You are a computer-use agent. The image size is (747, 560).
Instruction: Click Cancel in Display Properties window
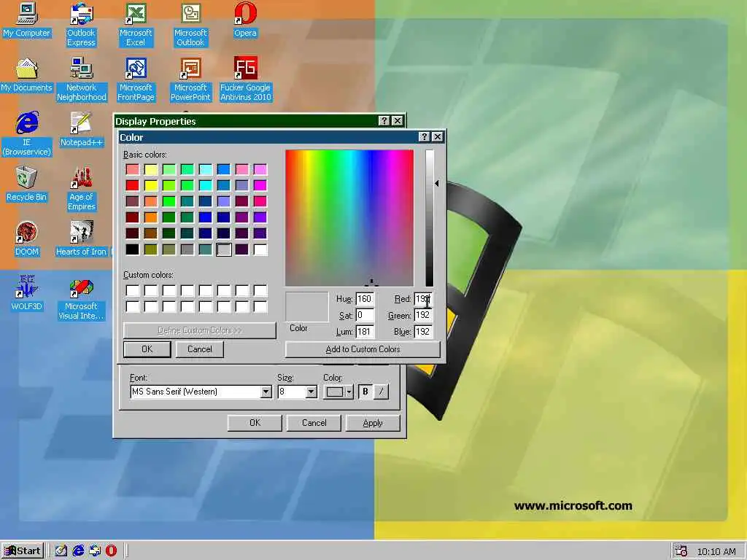click(314, 423)
